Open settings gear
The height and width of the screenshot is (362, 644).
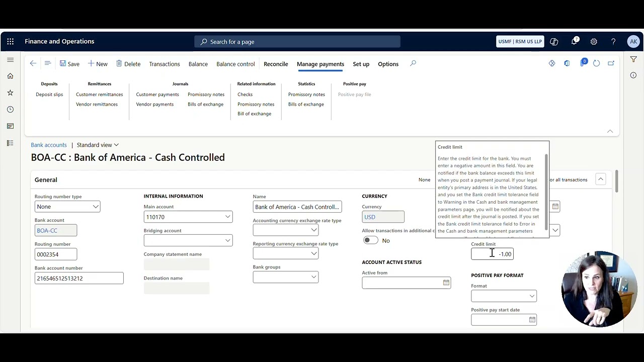594,42
